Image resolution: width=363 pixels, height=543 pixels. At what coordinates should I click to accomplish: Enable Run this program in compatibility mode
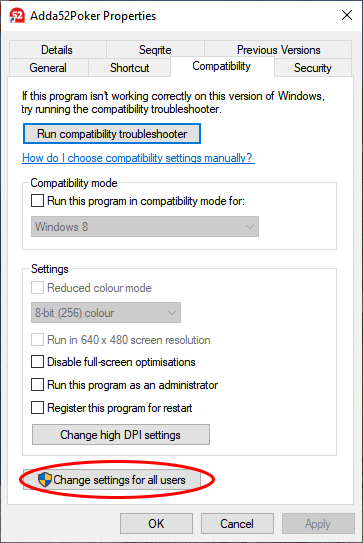coord(37,201)
